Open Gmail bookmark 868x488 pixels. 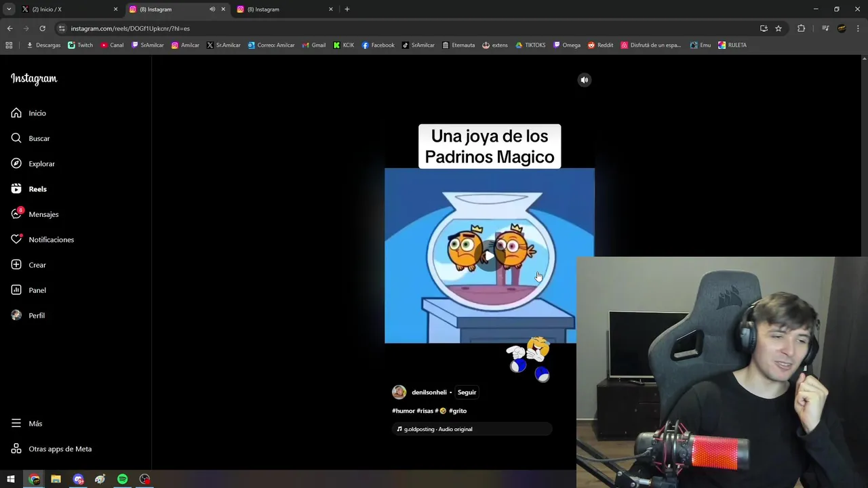(313, 45)
